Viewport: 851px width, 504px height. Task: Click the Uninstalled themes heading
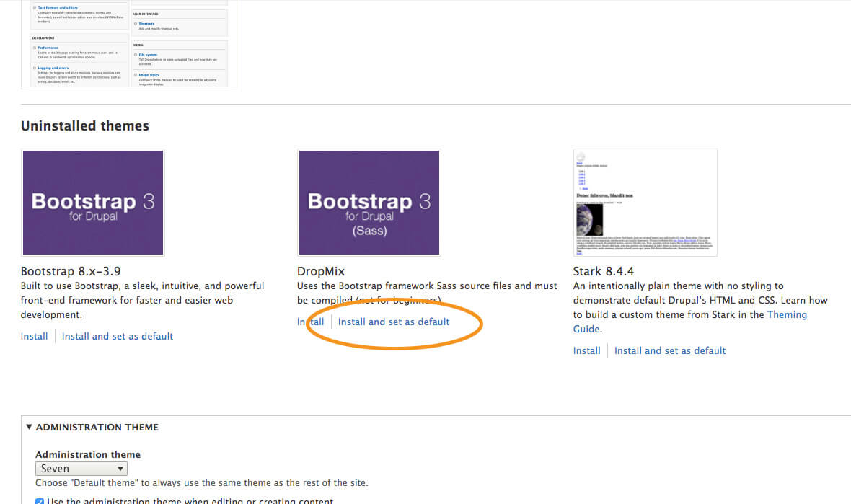[x=85, y=125]
